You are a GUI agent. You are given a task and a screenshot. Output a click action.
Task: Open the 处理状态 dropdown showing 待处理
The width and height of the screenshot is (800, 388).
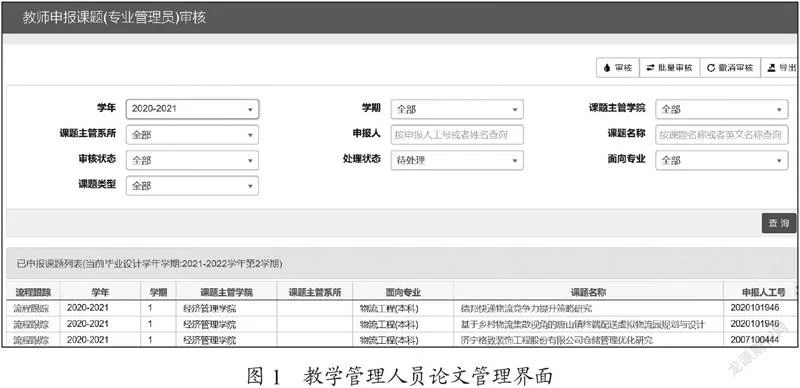click(457, 160)
